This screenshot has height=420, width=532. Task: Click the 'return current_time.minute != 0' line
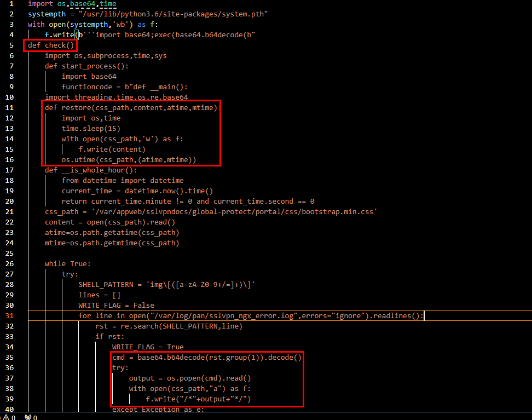coord(188,201)
